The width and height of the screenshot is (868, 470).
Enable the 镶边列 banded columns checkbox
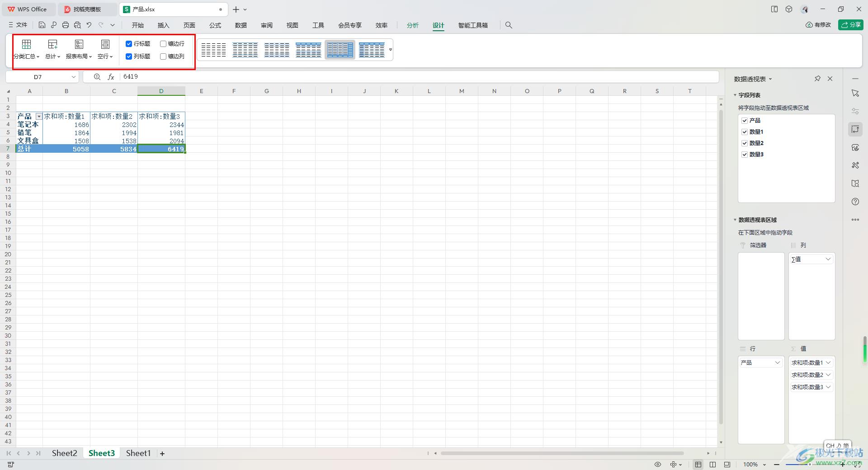pyautogui.click(x=163, y=56)
